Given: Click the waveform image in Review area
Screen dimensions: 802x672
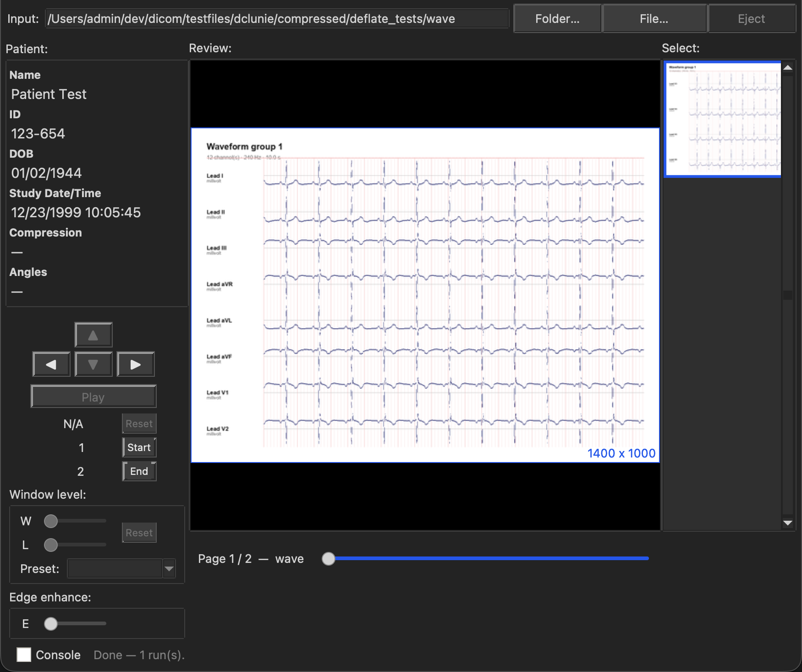Looking at the screenshot, I should click(425, 295).
